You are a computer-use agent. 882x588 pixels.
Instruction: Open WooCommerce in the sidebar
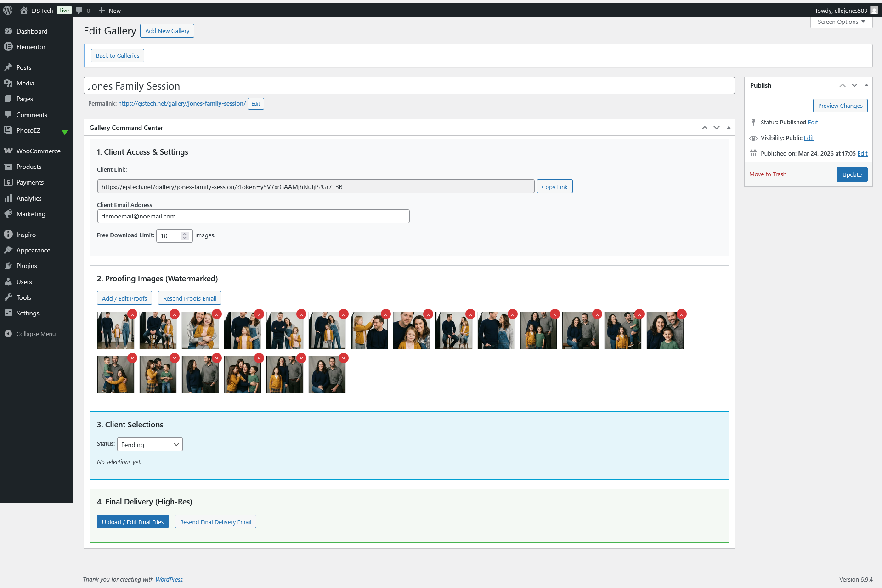[x=38, y=151]
